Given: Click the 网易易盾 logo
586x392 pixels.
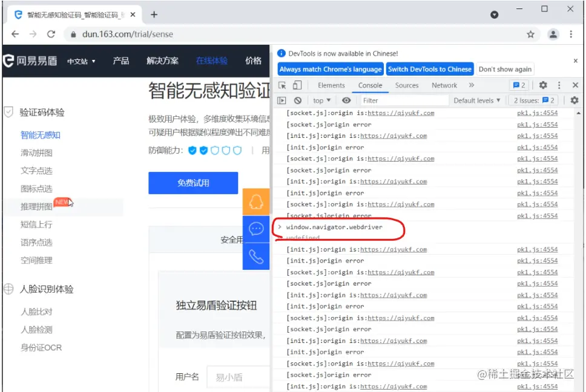Looking at the screenshot, I should (30, 60).
